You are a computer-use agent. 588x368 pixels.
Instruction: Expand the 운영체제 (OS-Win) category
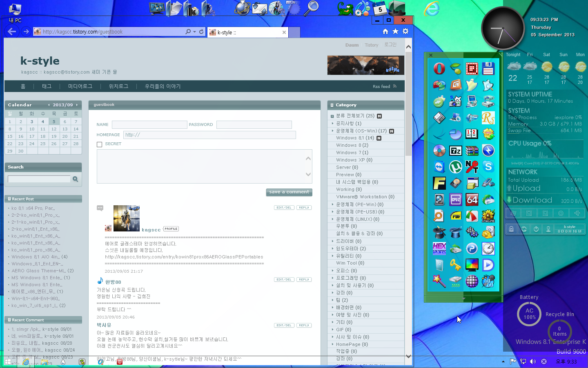point(332,131)
